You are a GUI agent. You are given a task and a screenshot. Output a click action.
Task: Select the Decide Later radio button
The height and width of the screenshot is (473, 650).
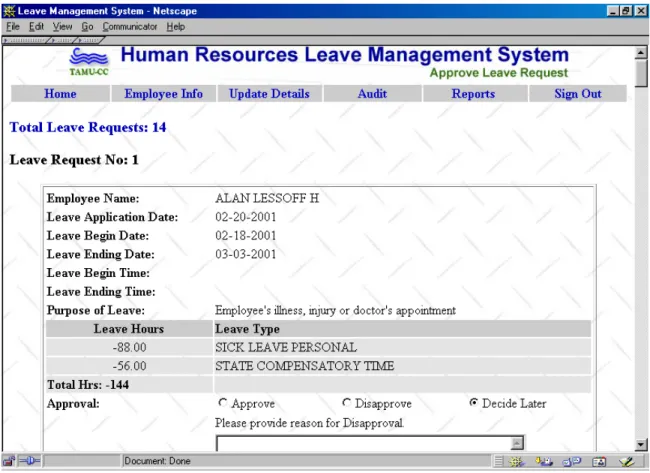click(x=473, y=402)
